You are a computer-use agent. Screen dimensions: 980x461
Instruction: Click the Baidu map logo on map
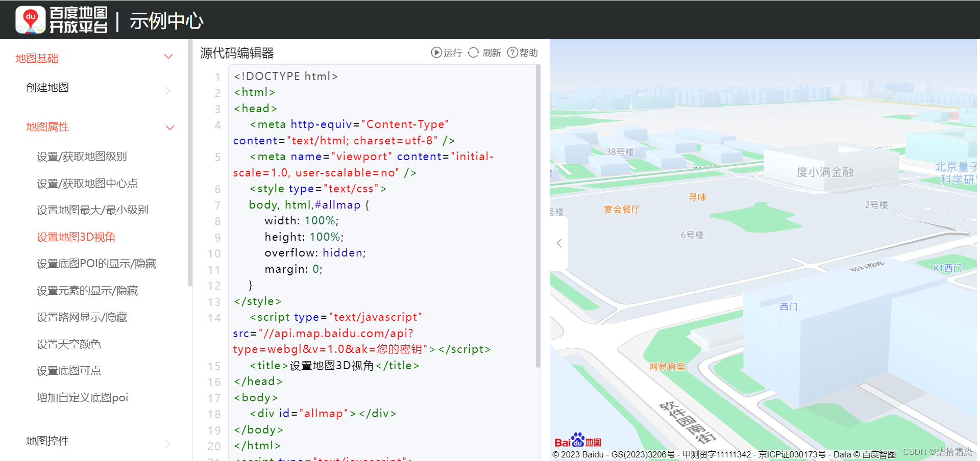click(578, 440)
